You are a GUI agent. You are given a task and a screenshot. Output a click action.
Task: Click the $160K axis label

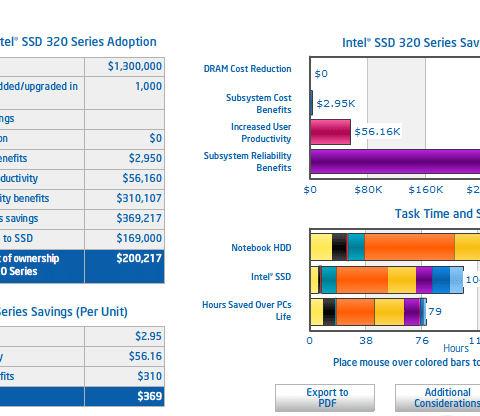(426, 190)
